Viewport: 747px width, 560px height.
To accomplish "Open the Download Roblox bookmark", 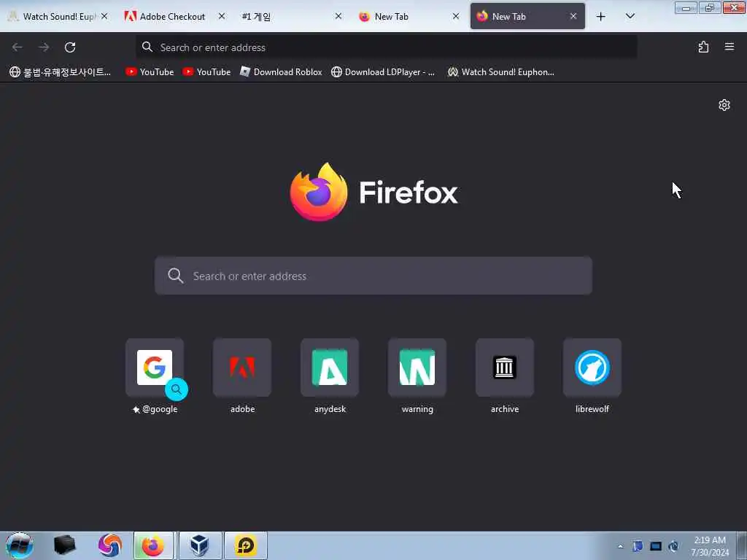I will coord(281,72).
